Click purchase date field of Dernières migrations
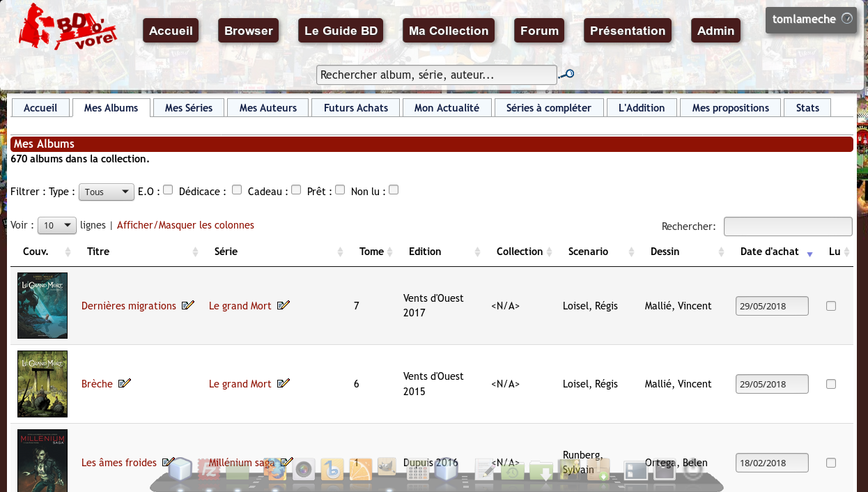 point(772,306)
